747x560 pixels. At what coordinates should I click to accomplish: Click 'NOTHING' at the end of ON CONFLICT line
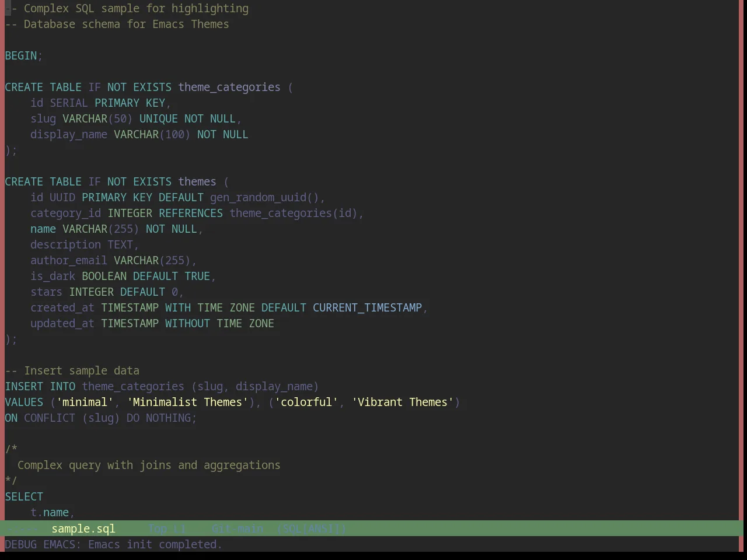pos(168,418)
